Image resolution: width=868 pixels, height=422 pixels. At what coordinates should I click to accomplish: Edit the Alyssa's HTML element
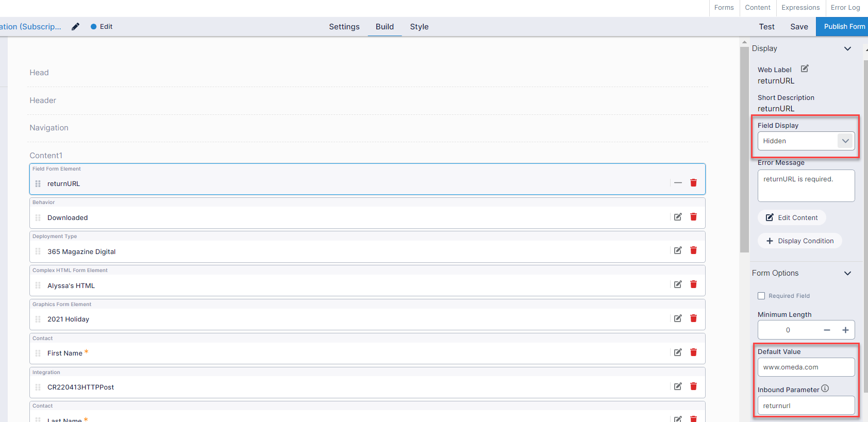[678, 285]
